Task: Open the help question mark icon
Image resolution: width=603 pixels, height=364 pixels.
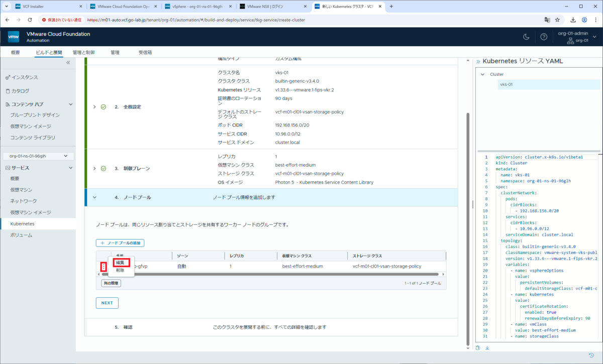Action: 544,37
